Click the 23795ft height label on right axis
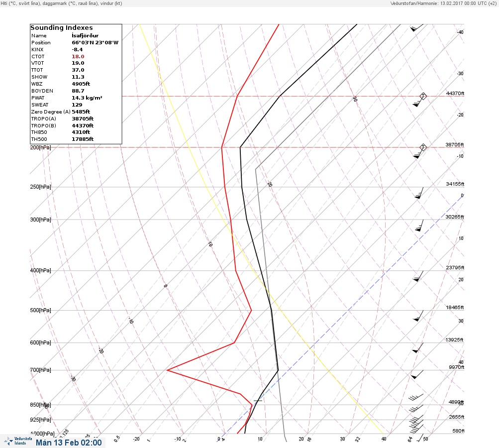499x448 pixels. coord(455,267)
